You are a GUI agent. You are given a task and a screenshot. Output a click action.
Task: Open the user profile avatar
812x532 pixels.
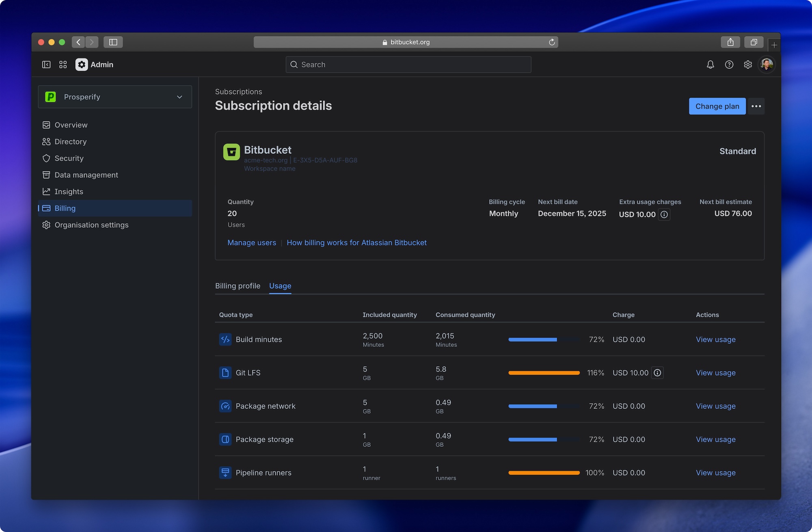(x=767, y=65)
